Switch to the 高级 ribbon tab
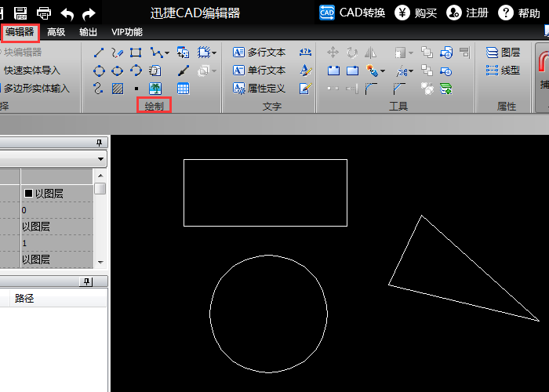Screen dimensions: 549x392 point(56,32)
